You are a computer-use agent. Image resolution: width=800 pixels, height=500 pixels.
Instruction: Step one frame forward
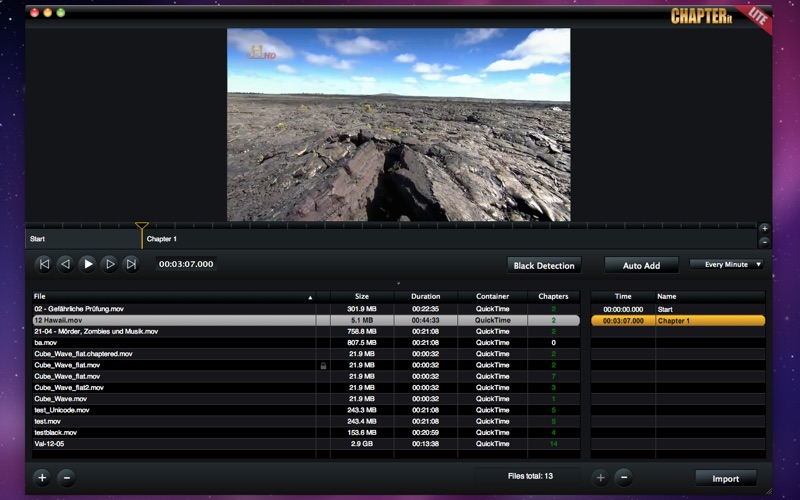pos(110,264)
